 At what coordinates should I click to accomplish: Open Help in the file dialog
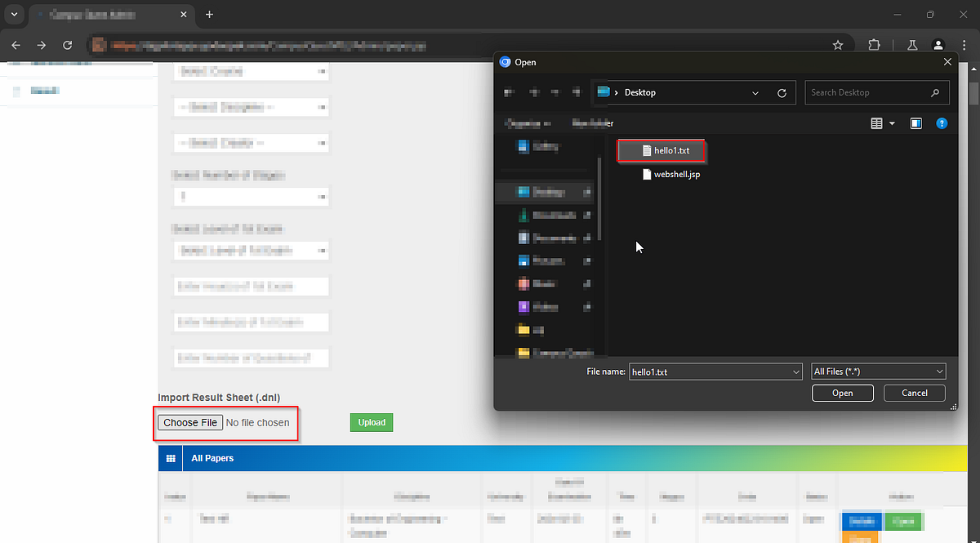tap(942, 122)
